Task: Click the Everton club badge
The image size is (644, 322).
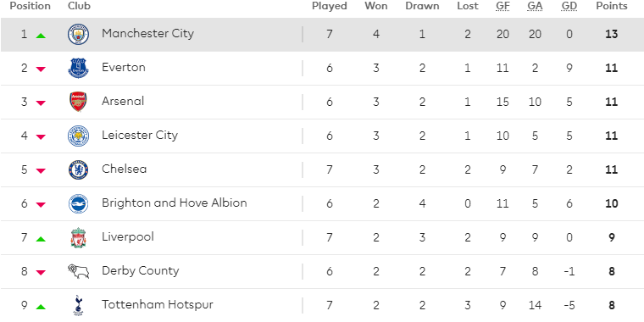Action: tap(78, 68)
